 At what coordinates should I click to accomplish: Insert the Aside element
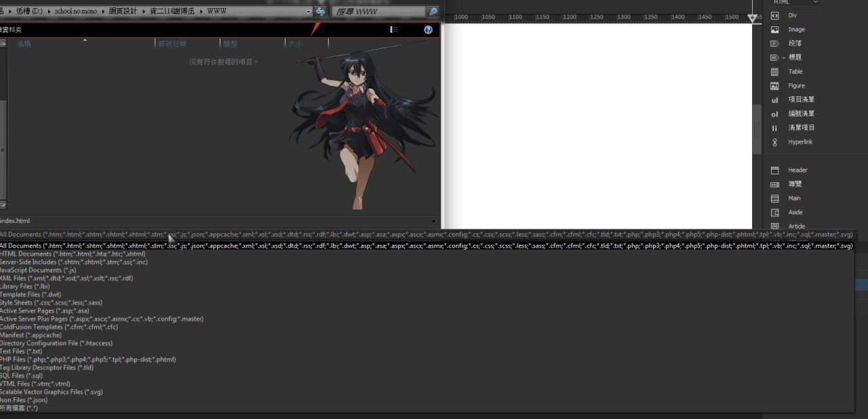(793, 213)
